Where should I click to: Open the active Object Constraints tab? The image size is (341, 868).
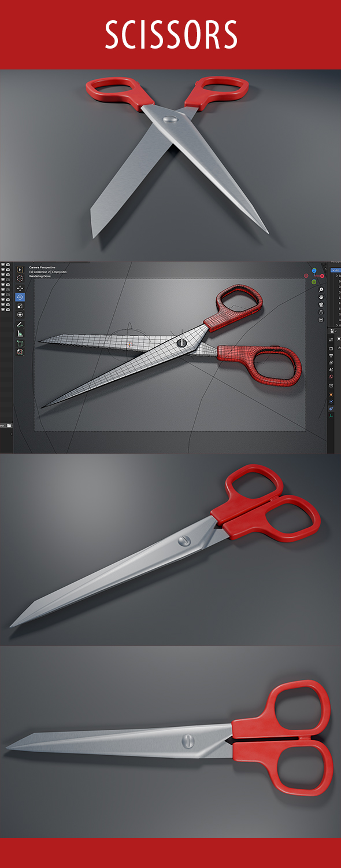[x=331, y=409]
